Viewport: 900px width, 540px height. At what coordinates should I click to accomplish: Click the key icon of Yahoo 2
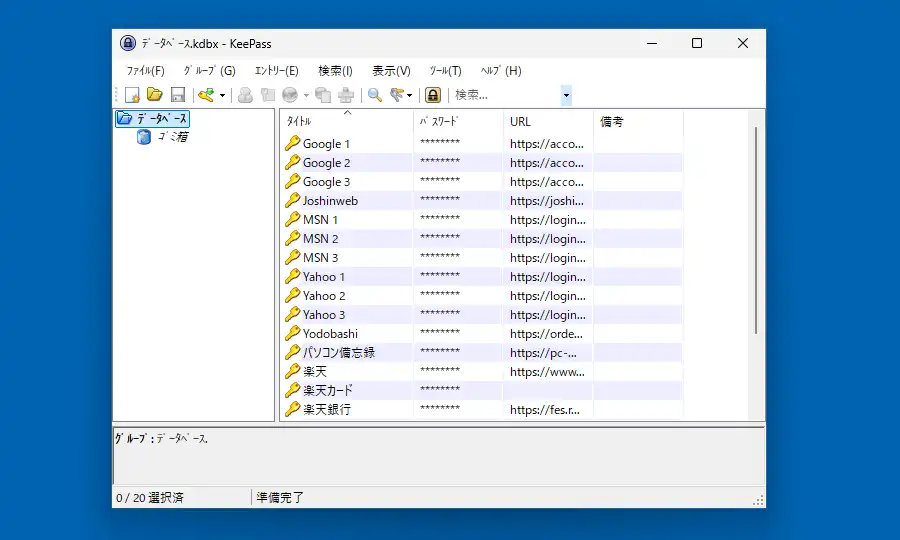click(x=293, y=295)
